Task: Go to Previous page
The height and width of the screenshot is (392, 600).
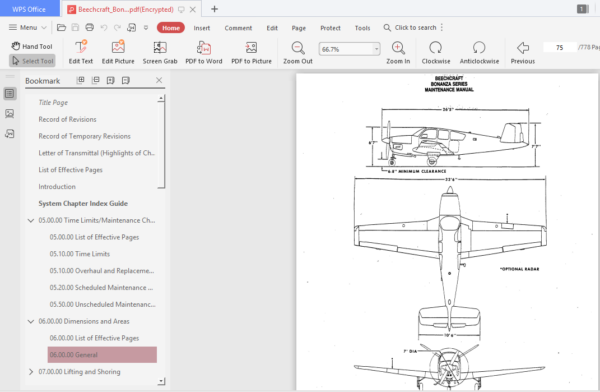Action: point(522,52)
